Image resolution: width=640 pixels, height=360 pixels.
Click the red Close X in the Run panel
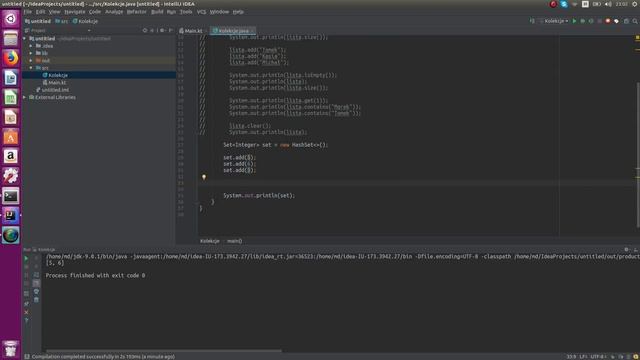tap(26, 312)
